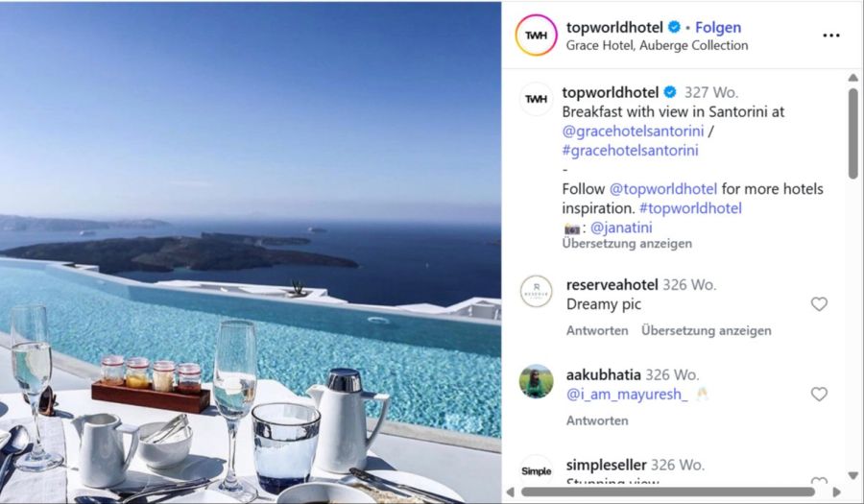Click the vertical scrollbar down arrow
864x504 pixels.
tap(853, 476)
